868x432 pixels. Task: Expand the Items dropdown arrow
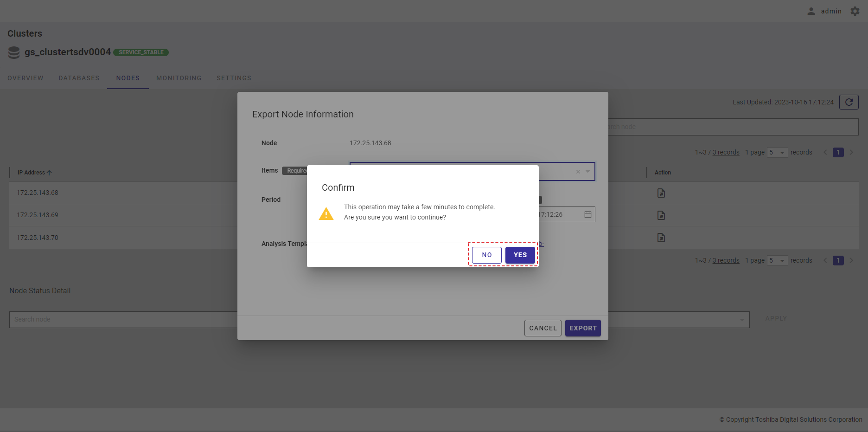[588, 172]
